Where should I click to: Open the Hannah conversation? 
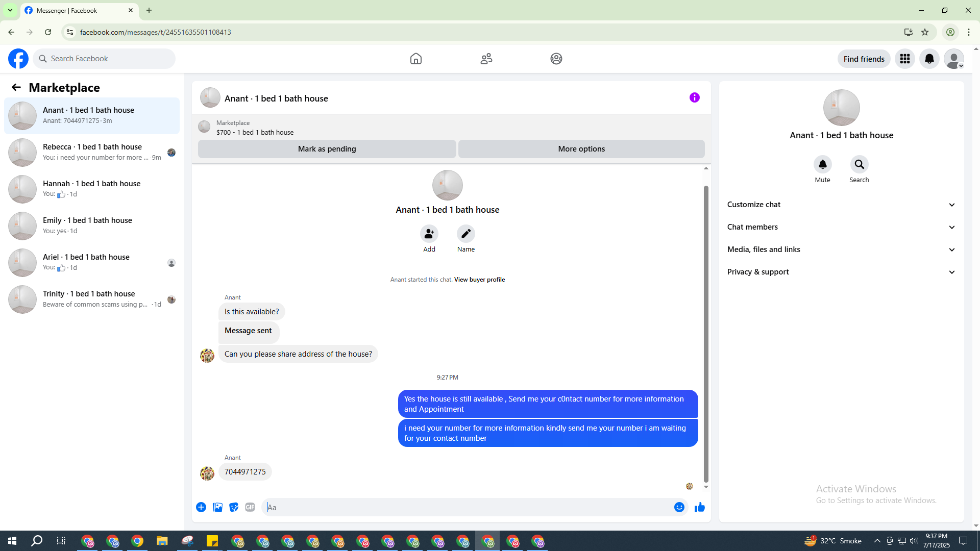[92, 189]
